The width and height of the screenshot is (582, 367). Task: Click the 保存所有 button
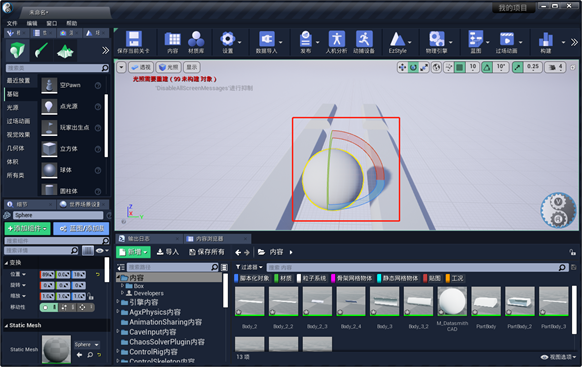click(207, 252)
